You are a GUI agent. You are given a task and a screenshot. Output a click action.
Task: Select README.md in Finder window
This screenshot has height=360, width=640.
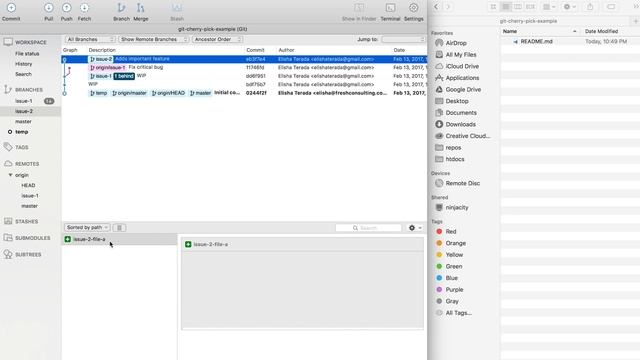pos(536,42)
